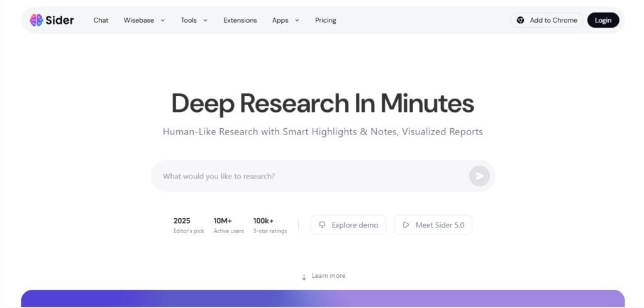Viewport: 644px width, 308px height.
Task: Go to the Extensions nav item
Action: tap(240, 20)
